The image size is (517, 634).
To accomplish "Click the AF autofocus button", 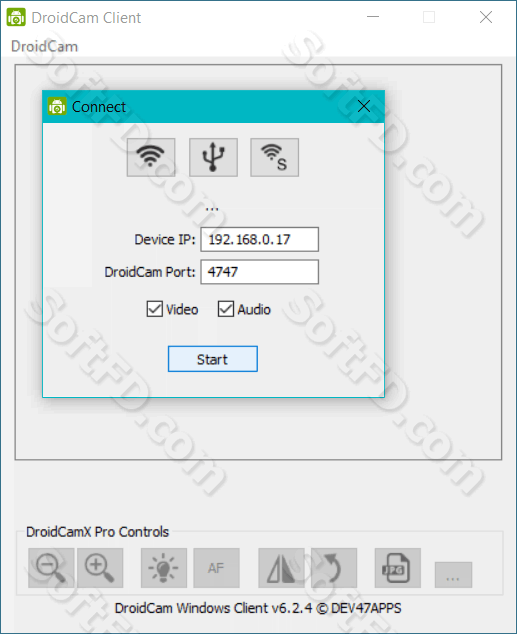I will pyautogui.click(x=216, y=568).
